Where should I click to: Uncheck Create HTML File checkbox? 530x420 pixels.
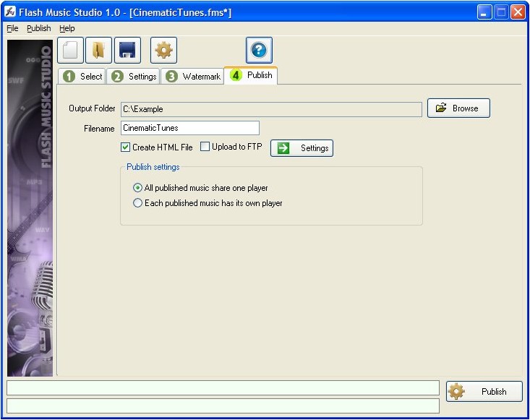click(125, 147)
